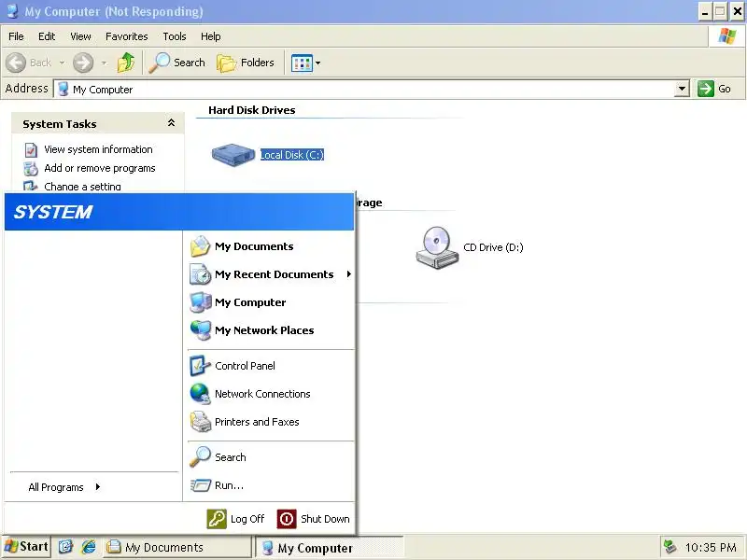The width and height of the screenshot is (747, 560).
Task: Open My Documents from Start menu
Action: point(271,246)
